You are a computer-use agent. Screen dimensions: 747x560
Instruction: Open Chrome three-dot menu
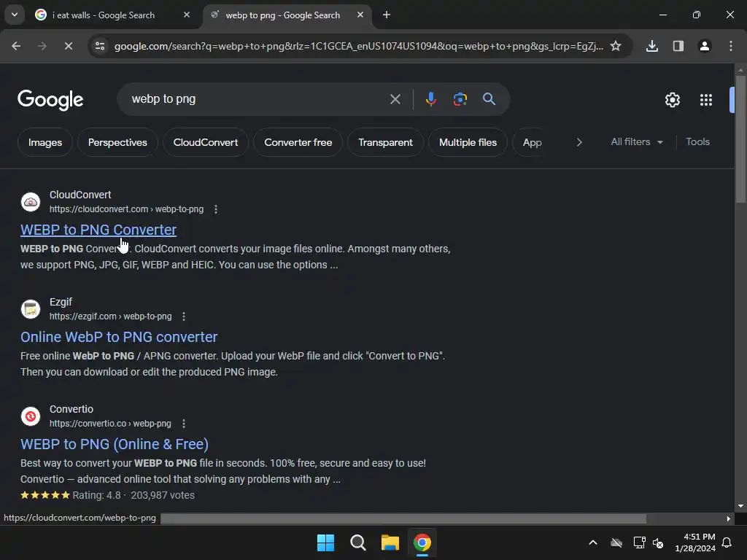point(731,46)
